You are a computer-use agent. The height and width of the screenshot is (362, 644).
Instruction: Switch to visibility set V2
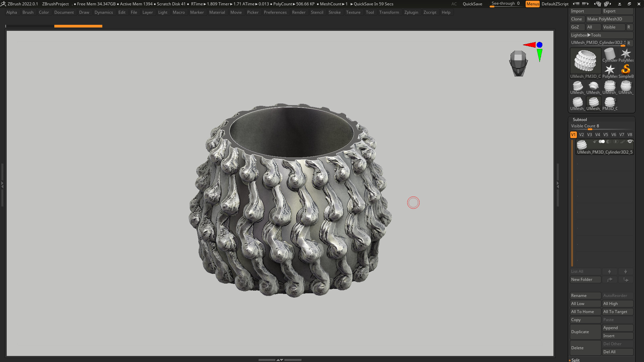pos(581,135)
